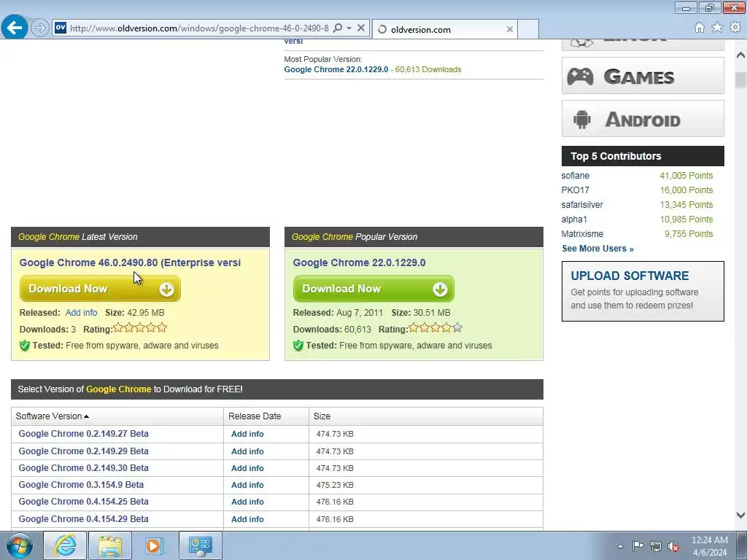This screenshot has height=560, width=747.
Task: Open Google Chrome 0.2.149.30 Beta link
Action: click(x=83, y=468)
